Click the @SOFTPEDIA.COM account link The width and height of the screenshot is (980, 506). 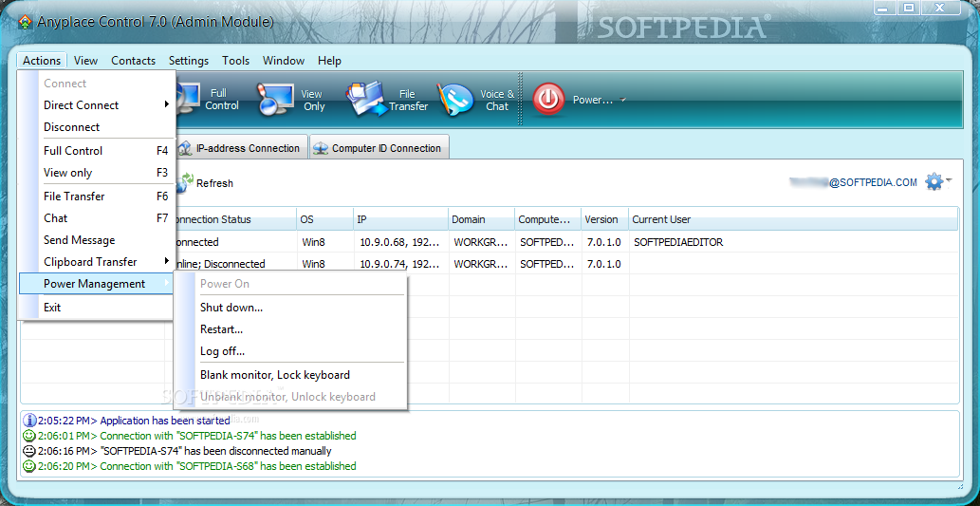click(x=873, y=182)
